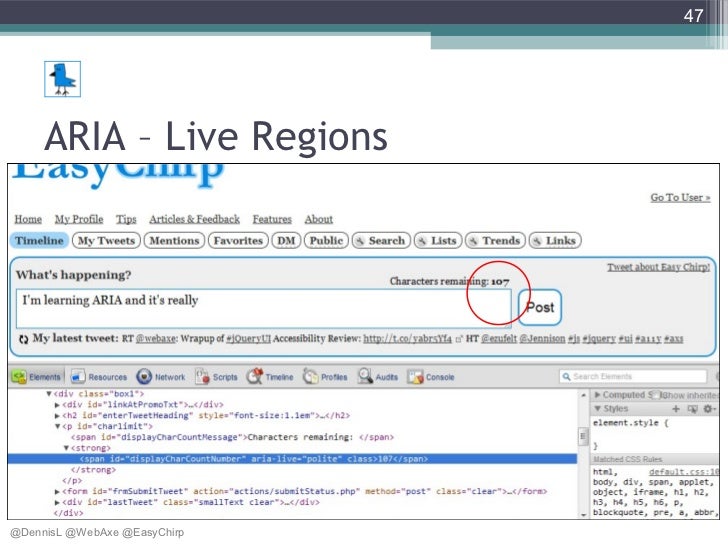Collapse the Styles section
The image size is (728, 546).
598,409
